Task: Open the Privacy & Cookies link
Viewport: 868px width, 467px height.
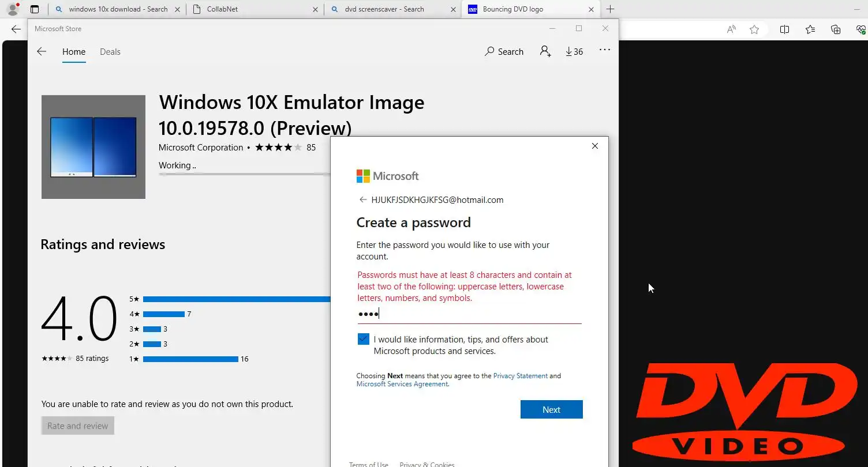Action: coord(427,465)
